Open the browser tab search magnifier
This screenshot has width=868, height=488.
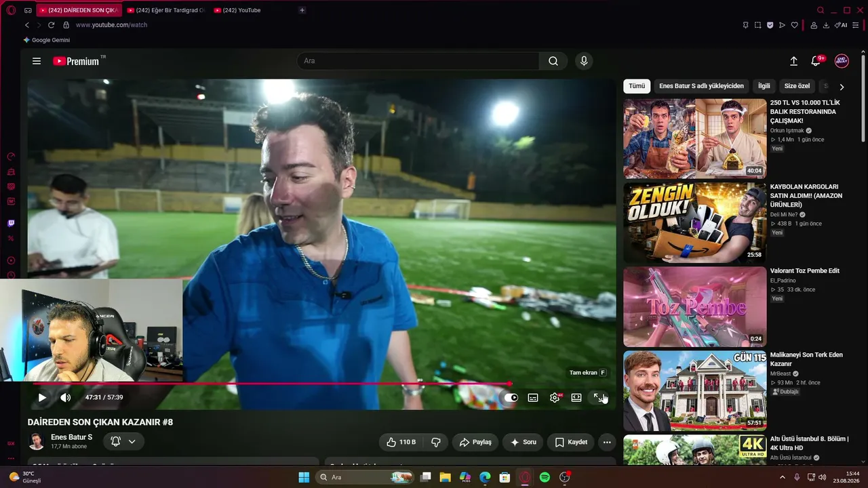click(821, 10)
